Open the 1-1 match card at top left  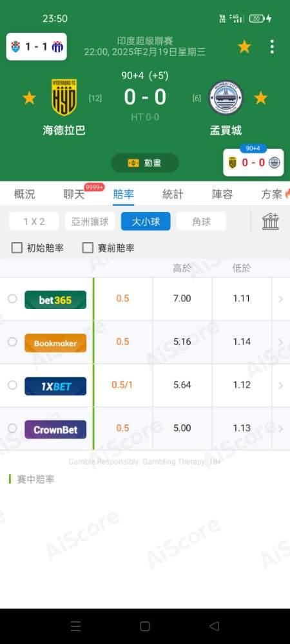(37, 46)
